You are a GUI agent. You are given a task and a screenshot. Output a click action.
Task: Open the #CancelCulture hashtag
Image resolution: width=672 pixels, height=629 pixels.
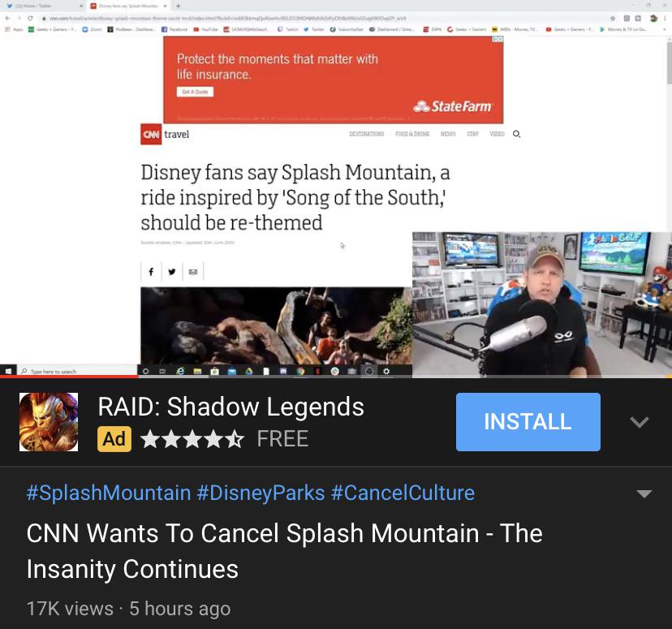403,493
